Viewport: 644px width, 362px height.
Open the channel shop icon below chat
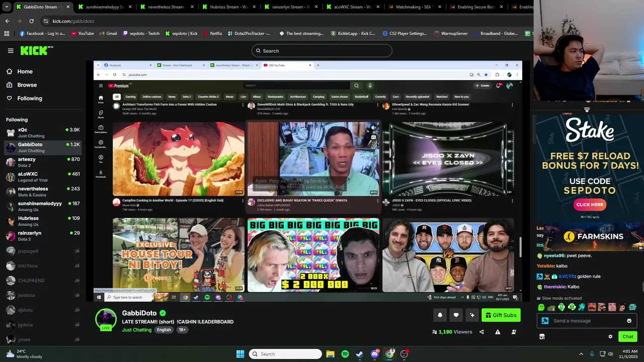[542, 337]
